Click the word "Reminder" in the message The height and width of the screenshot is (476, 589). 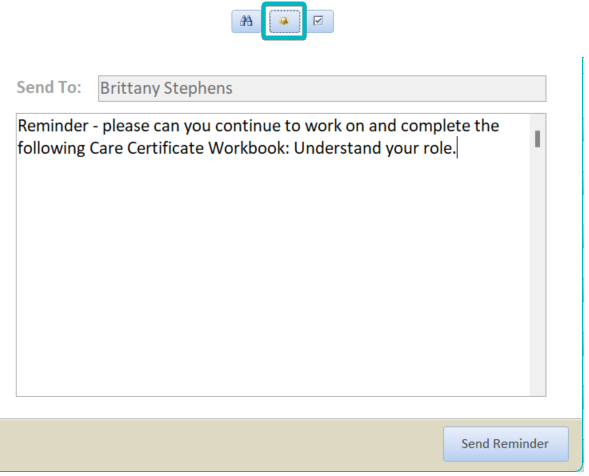pos(53,126)
